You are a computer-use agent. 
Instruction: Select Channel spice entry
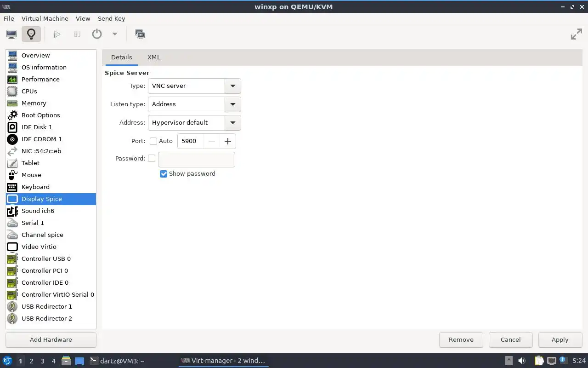coord(51,235)
